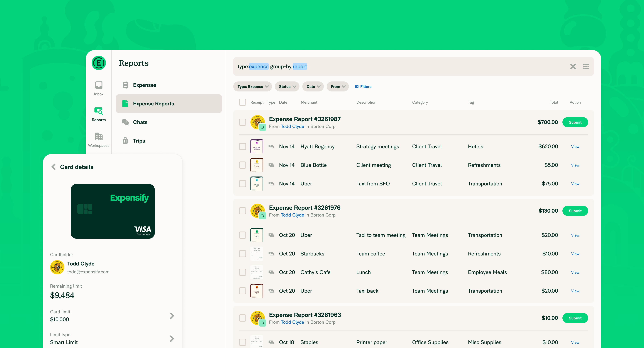Select the Starbucks team coffee expense checkbox
Screen dimensions: 644x348
pos(243,254)
